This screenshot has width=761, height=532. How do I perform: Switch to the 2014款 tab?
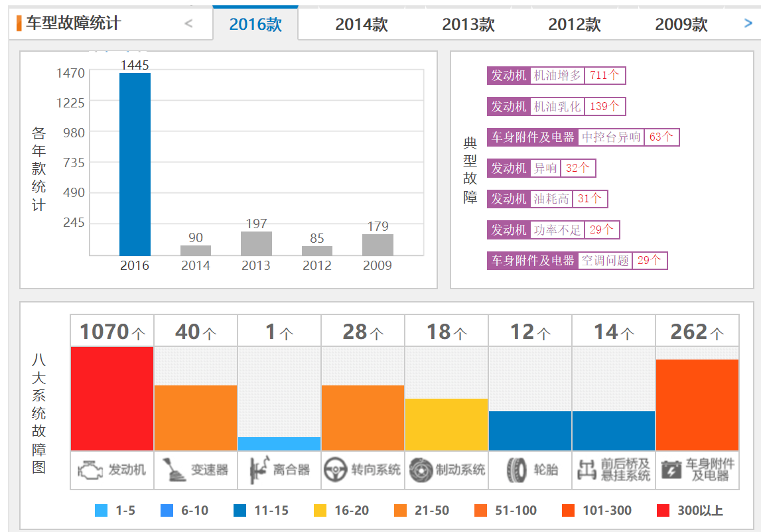362,25
